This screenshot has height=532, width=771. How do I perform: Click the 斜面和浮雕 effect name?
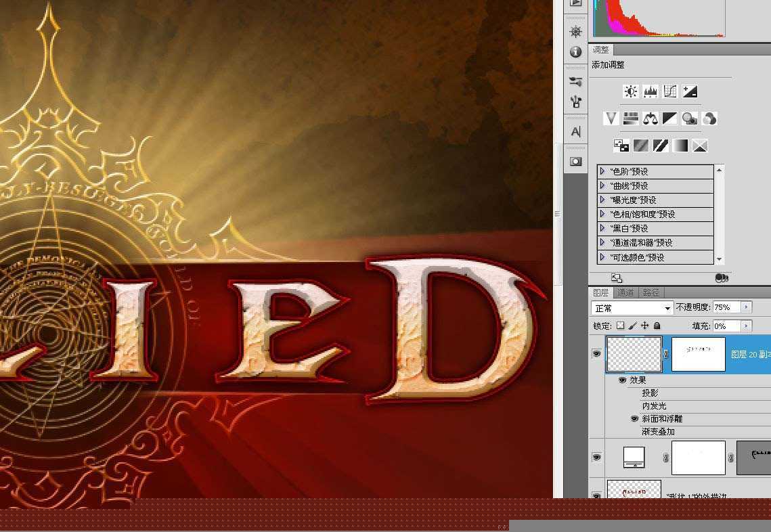pos(662,419)
